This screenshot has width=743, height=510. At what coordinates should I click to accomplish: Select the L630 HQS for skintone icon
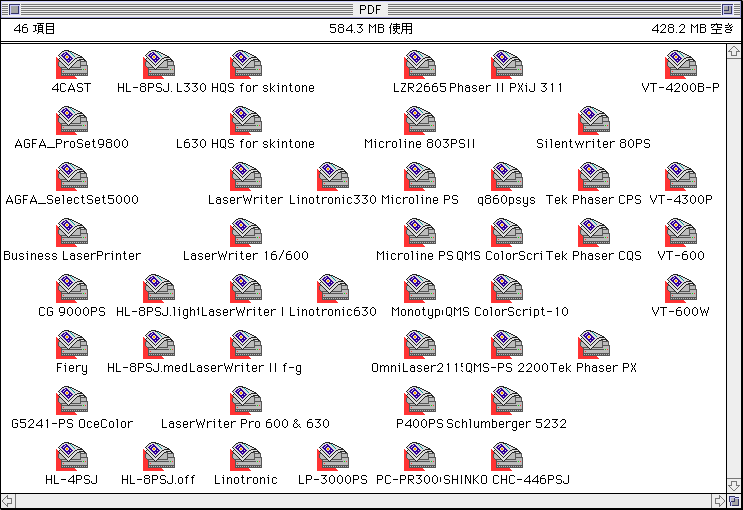[246, 120]
